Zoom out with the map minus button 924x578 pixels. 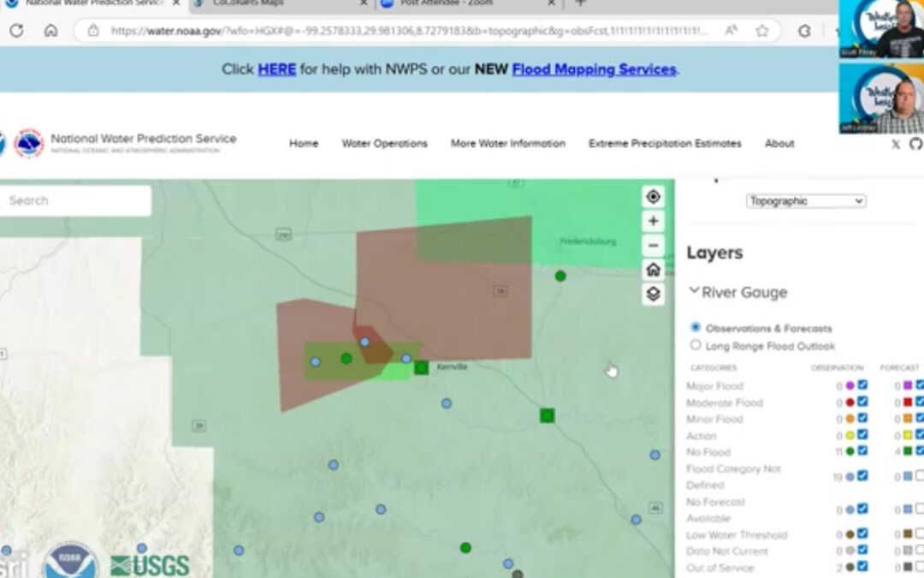point(653,246)
